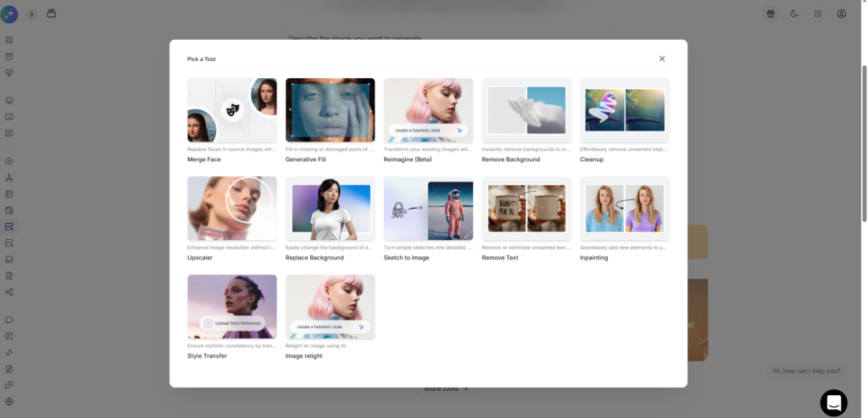The width and height of the screenshot is (868, 418).
Task: Pick the Remove Background tool
Action: tap(526, 110)
